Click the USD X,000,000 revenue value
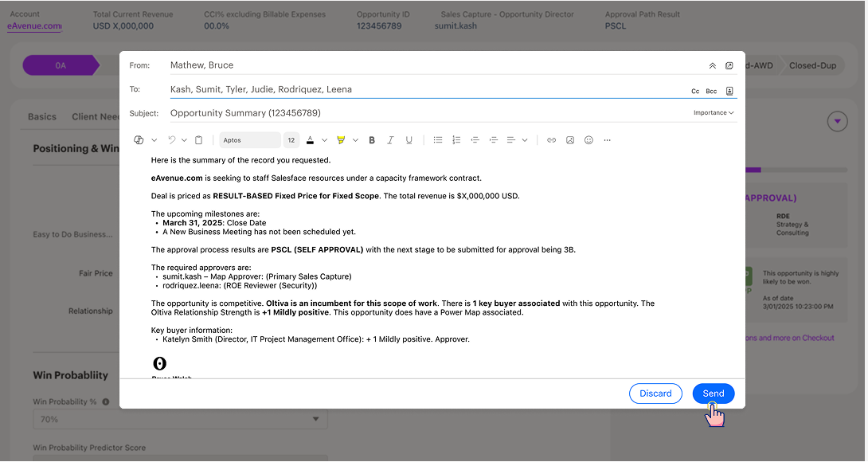Screen dimensions: 868x462 click(123, 25)
